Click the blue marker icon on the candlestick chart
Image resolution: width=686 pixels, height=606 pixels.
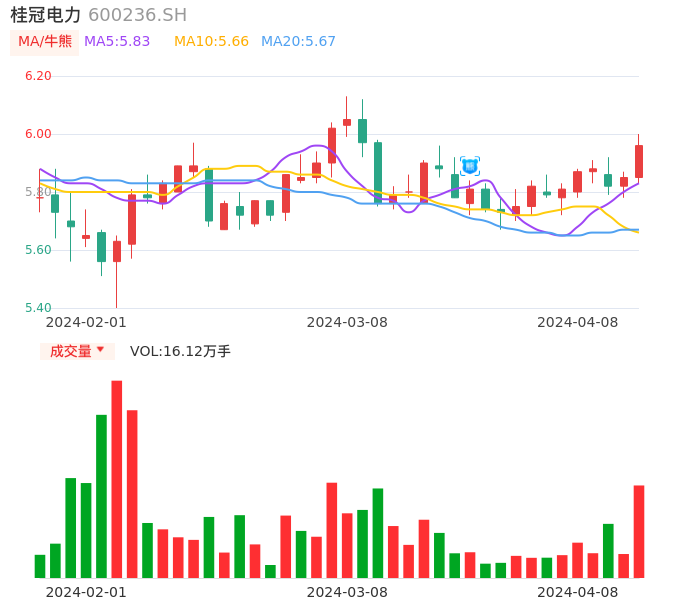tap(470, 165)
